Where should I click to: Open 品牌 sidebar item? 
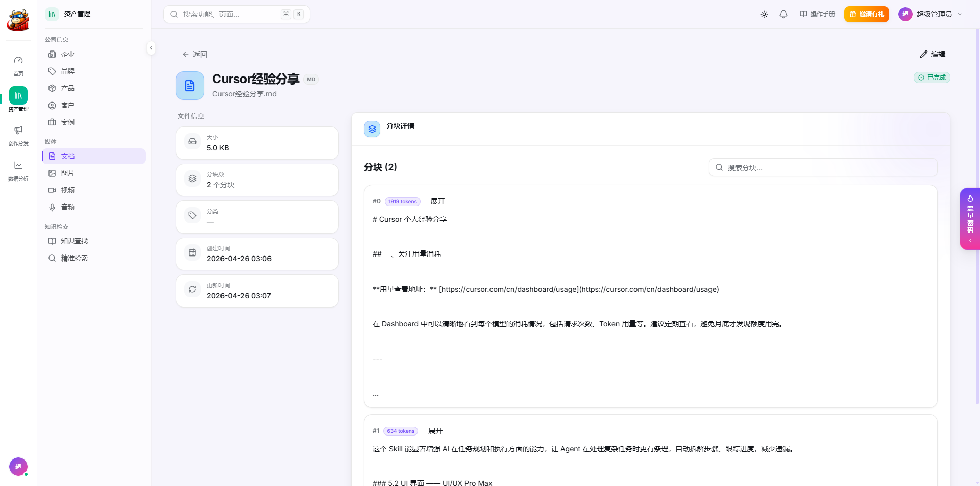(x=94, y=71)
